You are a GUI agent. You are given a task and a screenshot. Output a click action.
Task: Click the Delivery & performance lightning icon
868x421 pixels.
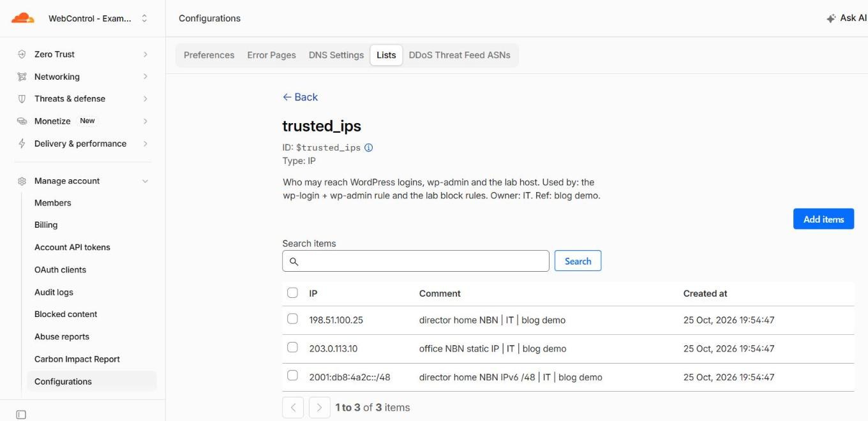click(22, 144)
